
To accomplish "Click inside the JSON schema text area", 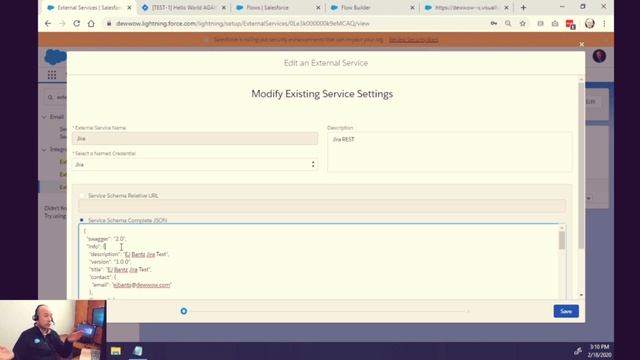I will 318,261.
